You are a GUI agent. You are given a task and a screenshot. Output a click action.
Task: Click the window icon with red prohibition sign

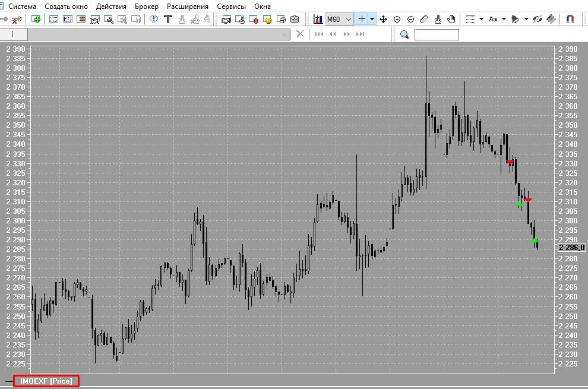[254, 19]
